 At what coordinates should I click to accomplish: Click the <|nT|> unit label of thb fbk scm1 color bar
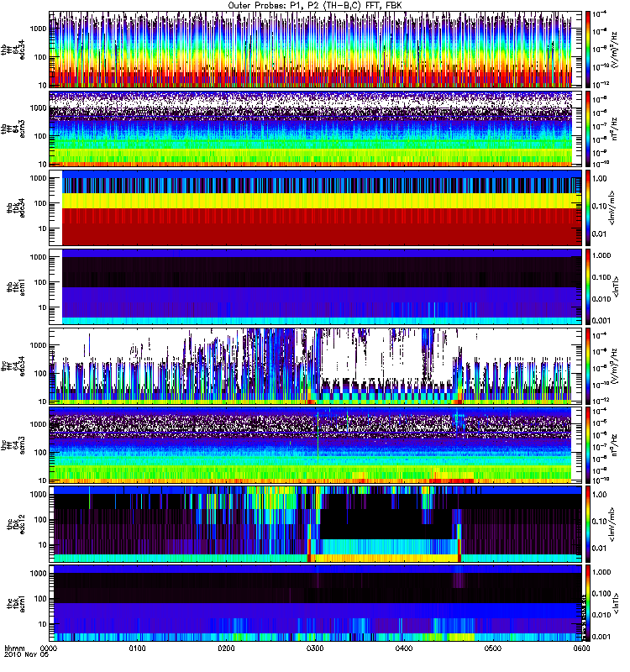(x=616, y=287)
